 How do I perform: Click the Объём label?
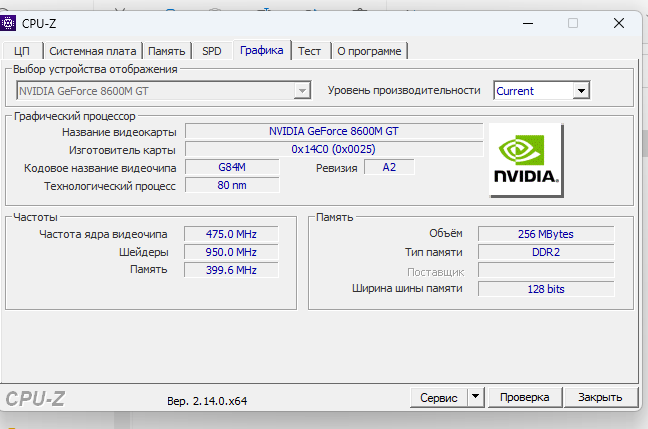pos(446,234)
